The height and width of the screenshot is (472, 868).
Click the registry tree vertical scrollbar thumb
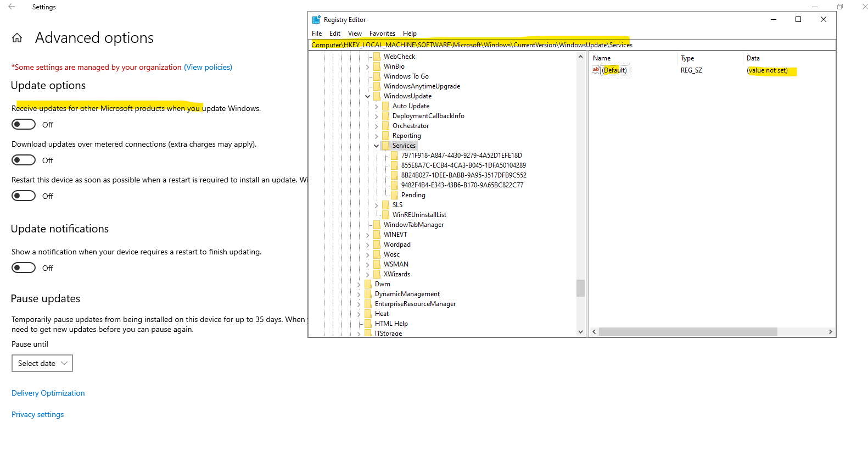580,288
